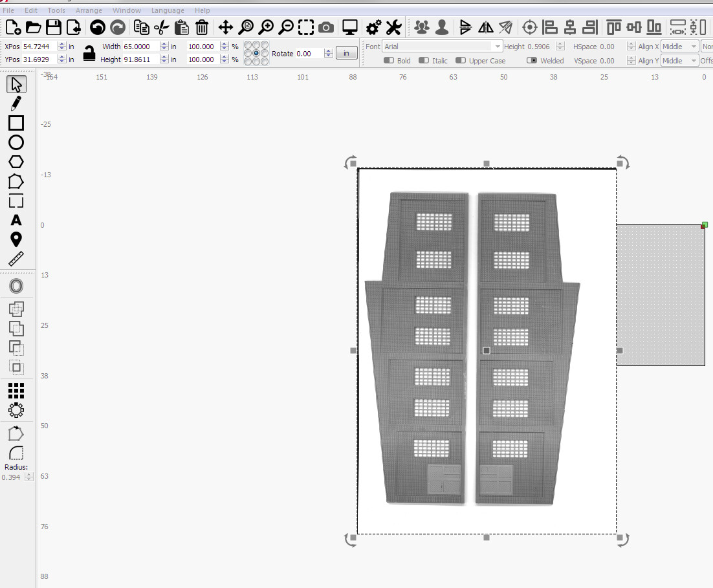
Task: Click the Save file disk icon
Action: (54, 28)
